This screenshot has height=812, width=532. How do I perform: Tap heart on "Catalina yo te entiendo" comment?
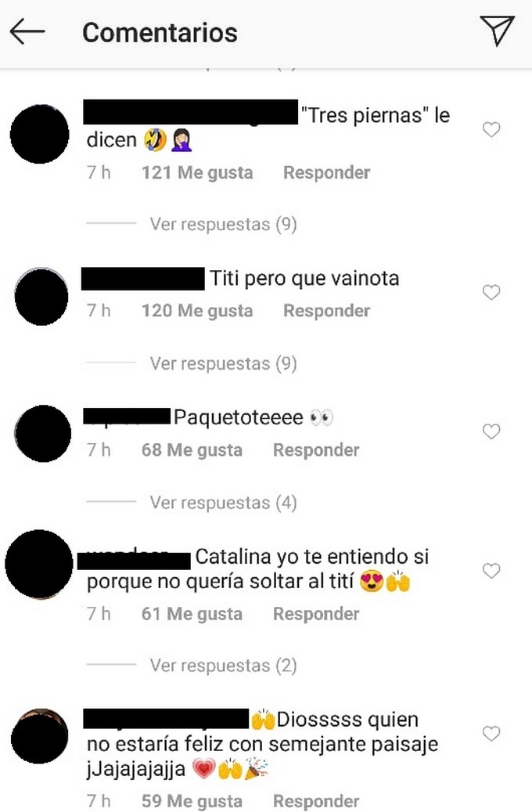(491, 571)
